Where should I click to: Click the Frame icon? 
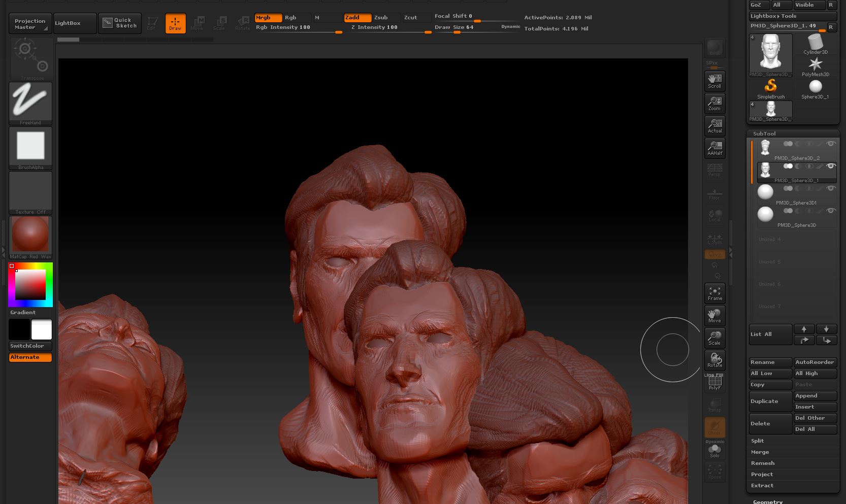714,293
